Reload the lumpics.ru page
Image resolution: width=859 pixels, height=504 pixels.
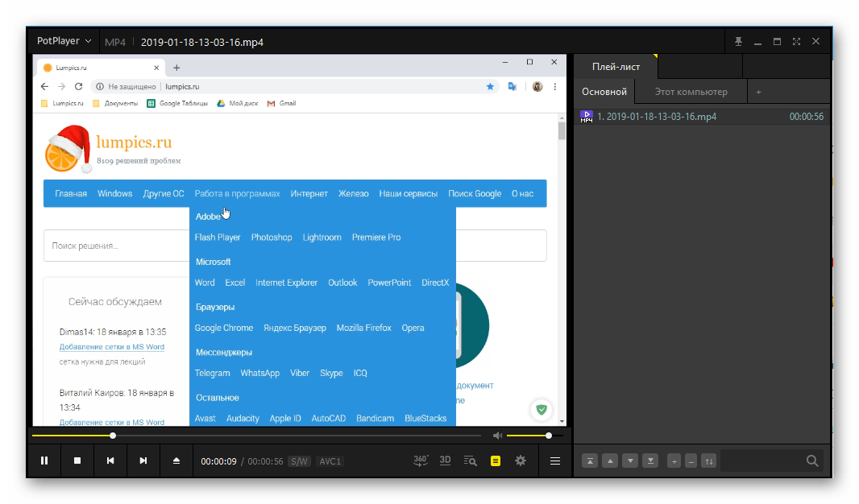tap(78, 86)
